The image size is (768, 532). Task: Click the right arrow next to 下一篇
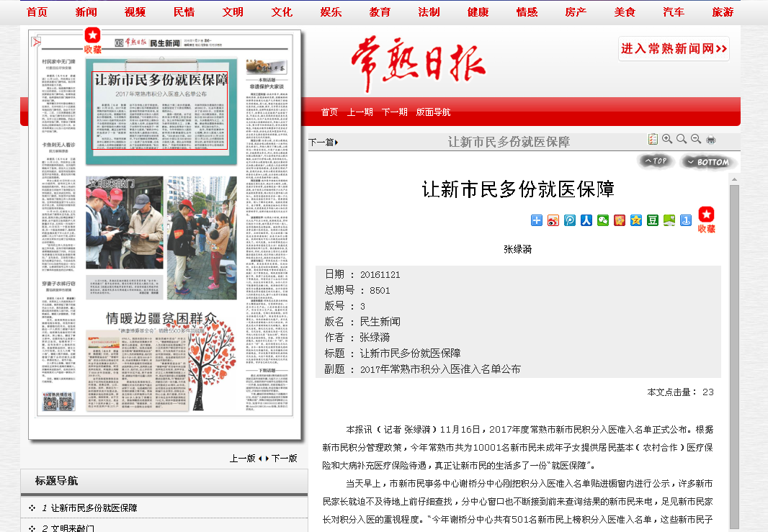pos(336,143)
